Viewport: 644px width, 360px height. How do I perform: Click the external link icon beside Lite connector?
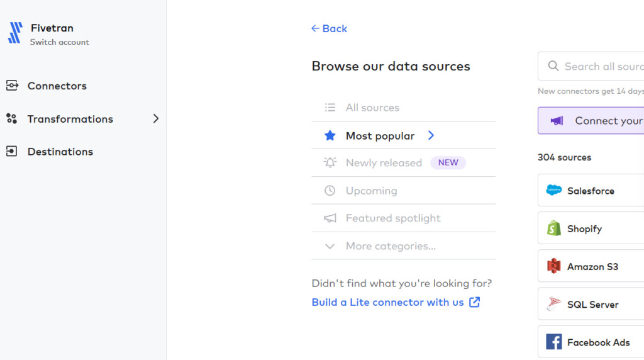pos(474,302)
